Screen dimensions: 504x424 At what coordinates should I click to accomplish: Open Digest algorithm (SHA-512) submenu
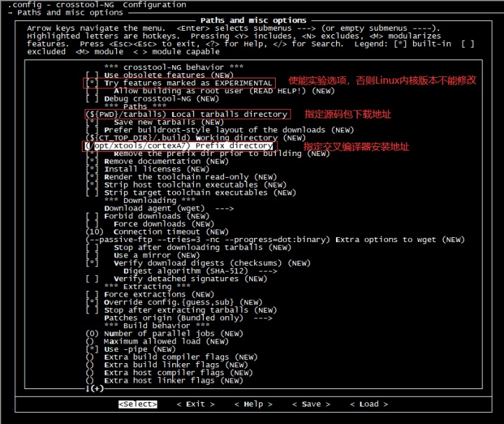200,271
